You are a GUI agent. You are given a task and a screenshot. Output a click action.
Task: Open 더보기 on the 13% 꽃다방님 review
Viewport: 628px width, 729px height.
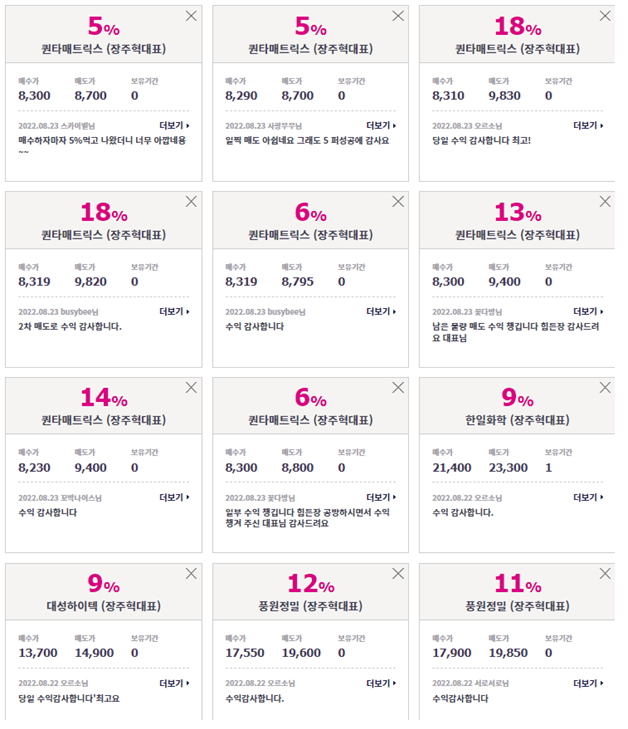click(588, 311)
